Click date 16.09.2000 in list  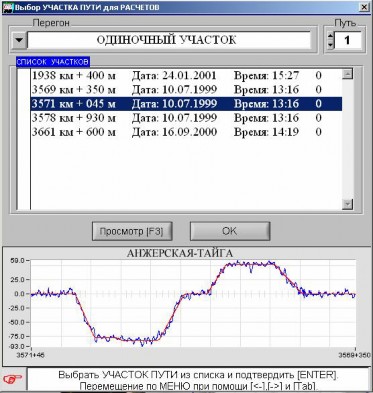click(x=189, y=132)
